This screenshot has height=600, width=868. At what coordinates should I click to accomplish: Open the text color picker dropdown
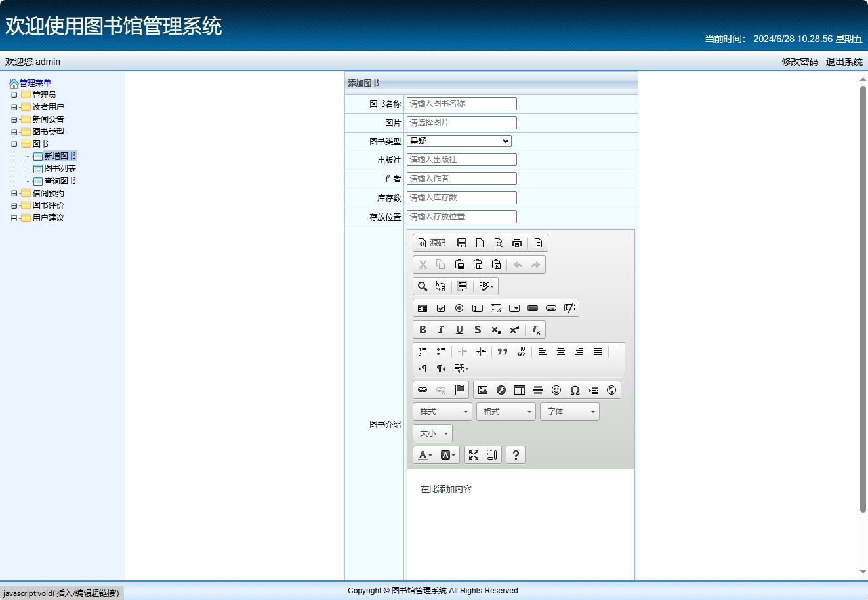coord(424,455)
